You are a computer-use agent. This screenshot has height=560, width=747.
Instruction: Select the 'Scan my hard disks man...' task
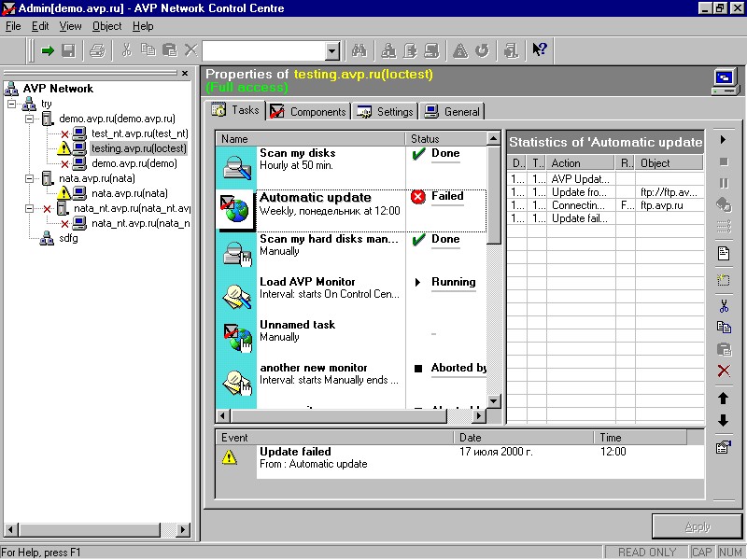coord(351,253)
